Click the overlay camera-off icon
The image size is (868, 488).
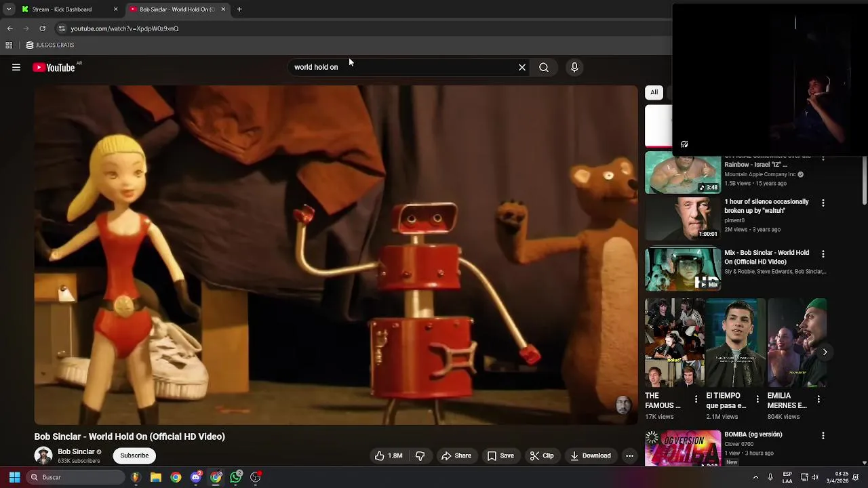tap(684, 144)
